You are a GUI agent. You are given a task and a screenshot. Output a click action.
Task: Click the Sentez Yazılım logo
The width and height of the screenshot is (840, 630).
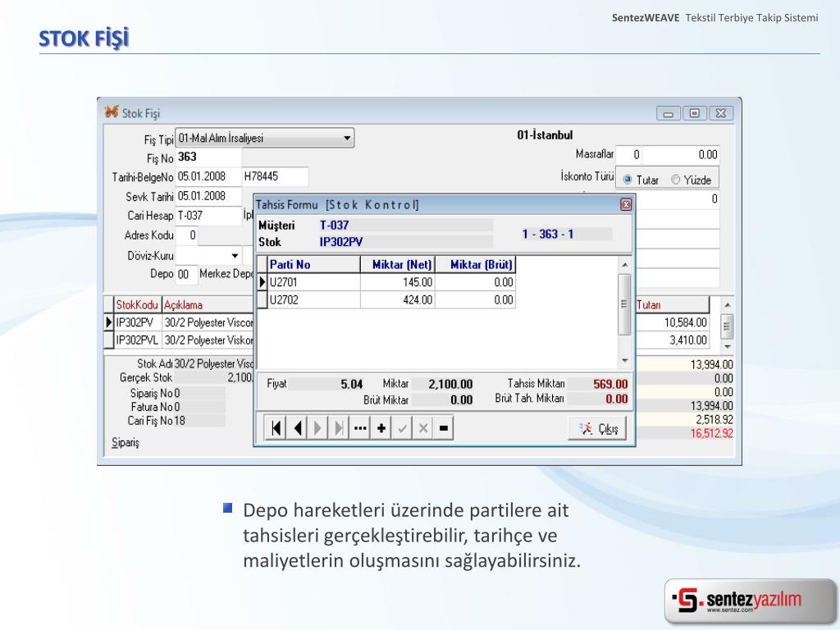tap(750, 600)
